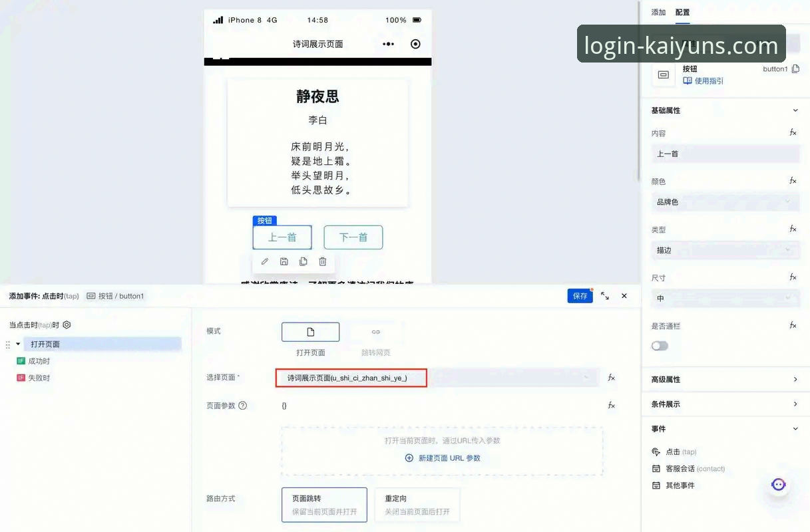
Task: Click fx icon beside 页面参数
Action: [611, 405]
